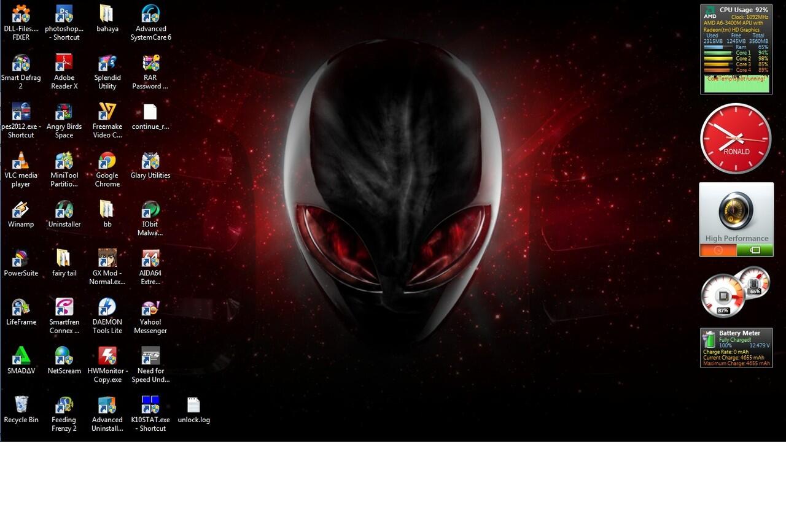The image size is (786, 532).
Task: Click 'Maximum Charge: 4655 mAh' text
Action: coord(736,363)
